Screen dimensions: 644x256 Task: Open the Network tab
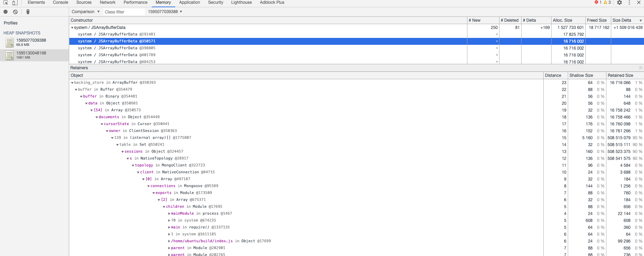tap(108, 2)
